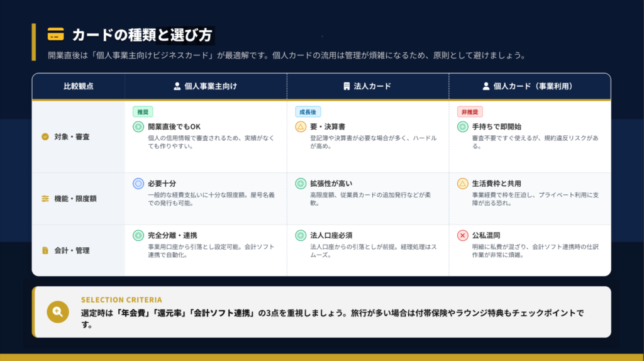Click the slide title カードの種類と選び方
Screen dimensions: 644x361
(142, 35)
